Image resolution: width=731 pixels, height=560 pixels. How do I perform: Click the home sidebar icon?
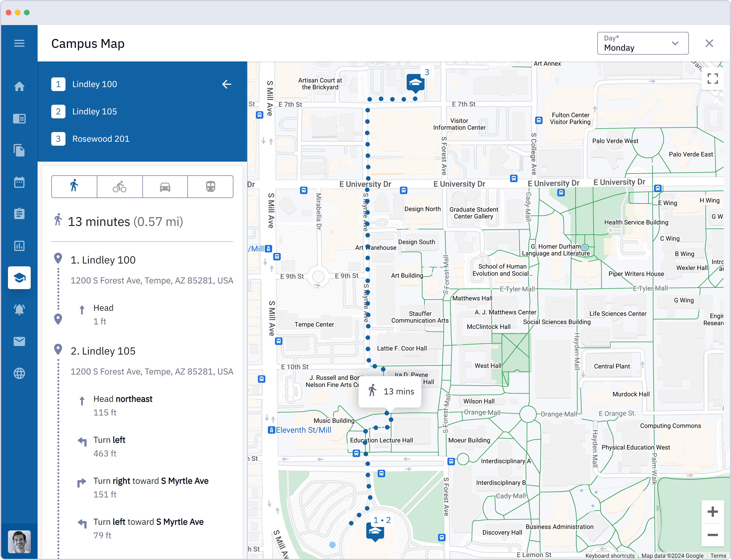(19, 85)
